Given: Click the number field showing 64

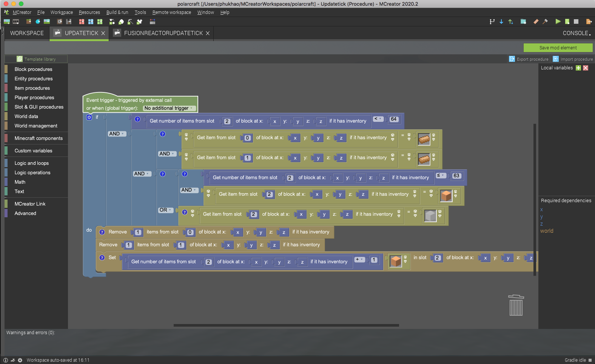Looking at the screenshot, I should coord(394,119).
